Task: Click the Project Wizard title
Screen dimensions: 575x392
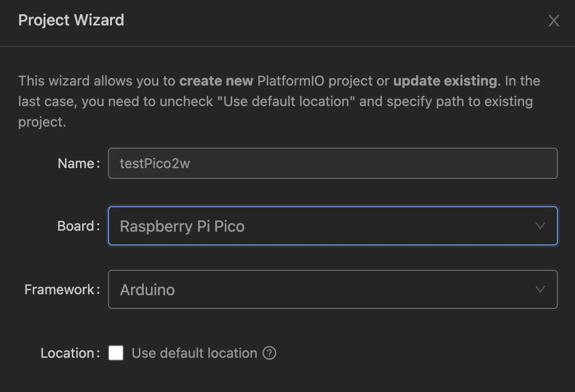Action: point(71,21)
